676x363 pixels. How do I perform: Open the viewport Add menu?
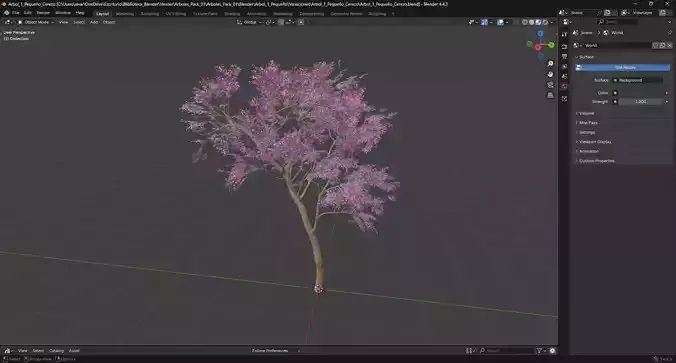click(94, 22)
